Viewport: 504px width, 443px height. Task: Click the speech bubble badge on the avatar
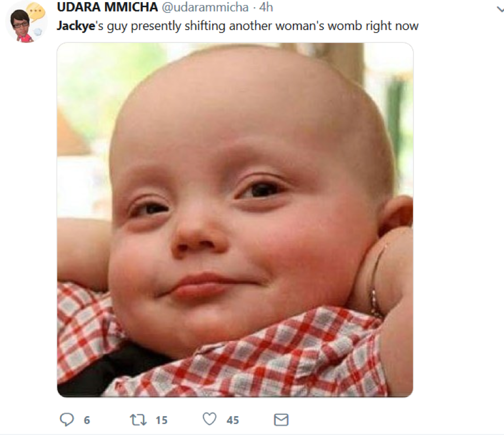click(x=36, y=12)
